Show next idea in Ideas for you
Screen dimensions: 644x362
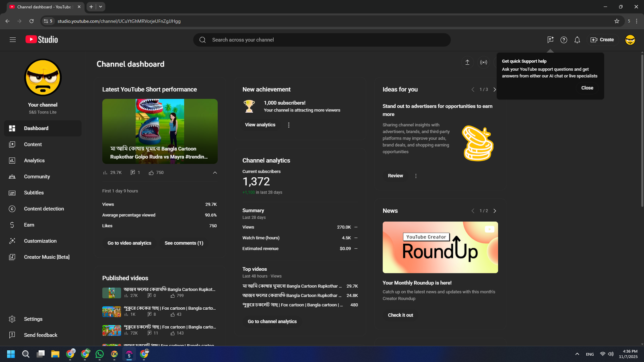pyautogui.click(x=495, y=90)
